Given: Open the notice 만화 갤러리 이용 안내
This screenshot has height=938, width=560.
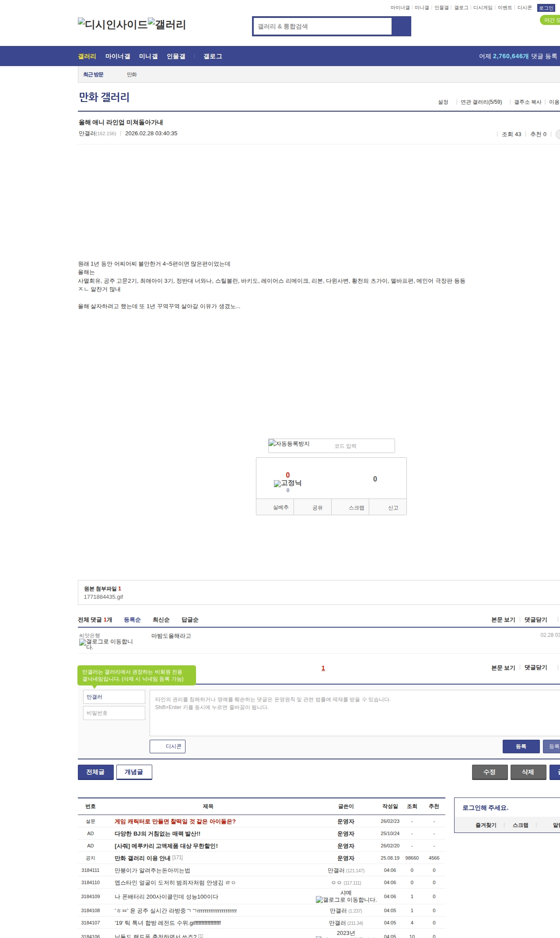Looking at the screenshot, I should (x=143, y=858).
